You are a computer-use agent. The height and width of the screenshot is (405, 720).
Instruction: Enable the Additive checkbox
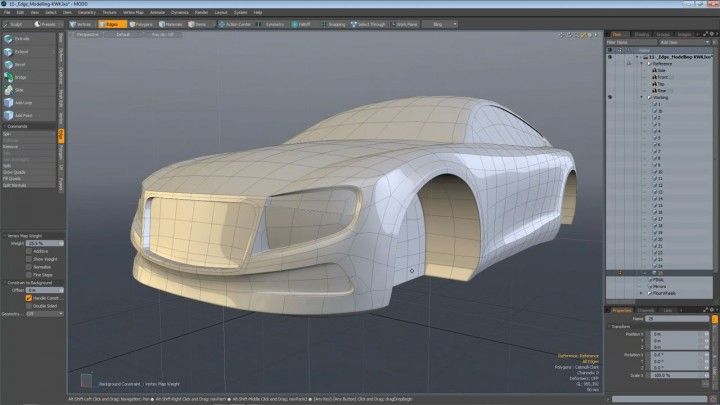29,251
